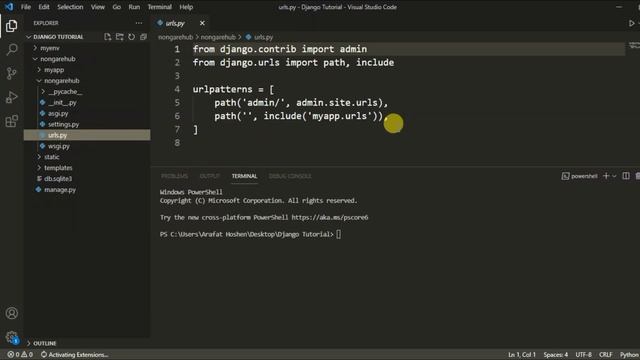Viewport: 640px width, 360px height.
Task: Switch to the Problems panel tab
Action: point(174,176)
